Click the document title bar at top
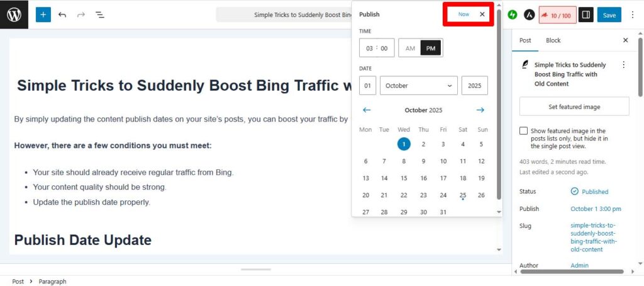The image size is (644, 286). (x=284, y=15)
